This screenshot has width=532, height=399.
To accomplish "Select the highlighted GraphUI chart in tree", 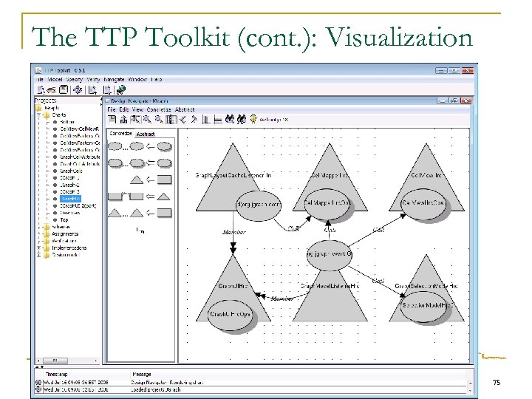I will 71,199.
